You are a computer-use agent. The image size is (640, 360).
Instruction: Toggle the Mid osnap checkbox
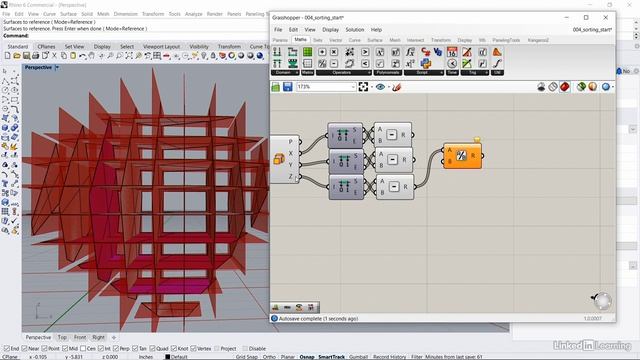(65, 349)
